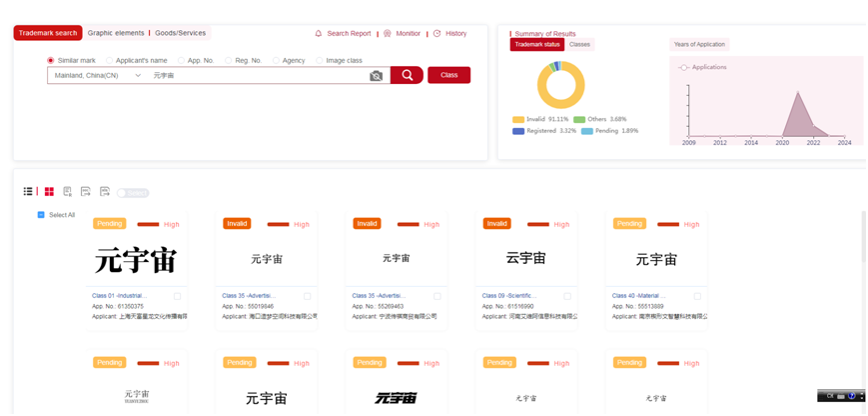Open image search via camera icon
Viewport: 868px width, 416px height.
376,76
